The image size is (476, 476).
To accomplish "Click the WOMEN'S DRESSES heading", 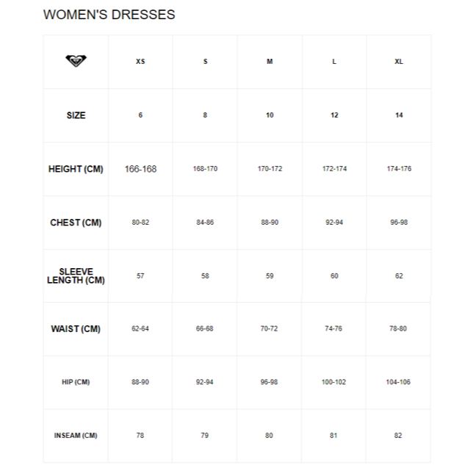I will pyautogui.click(x=109, y=15).
